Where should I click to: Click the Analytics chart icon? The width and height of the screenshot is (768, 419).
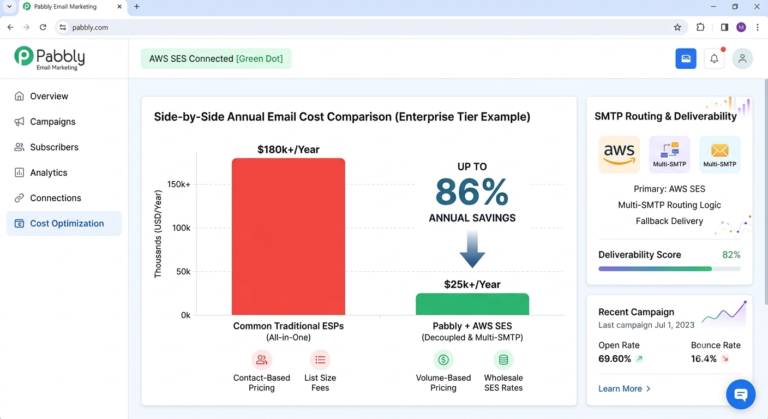click(19, 173)
